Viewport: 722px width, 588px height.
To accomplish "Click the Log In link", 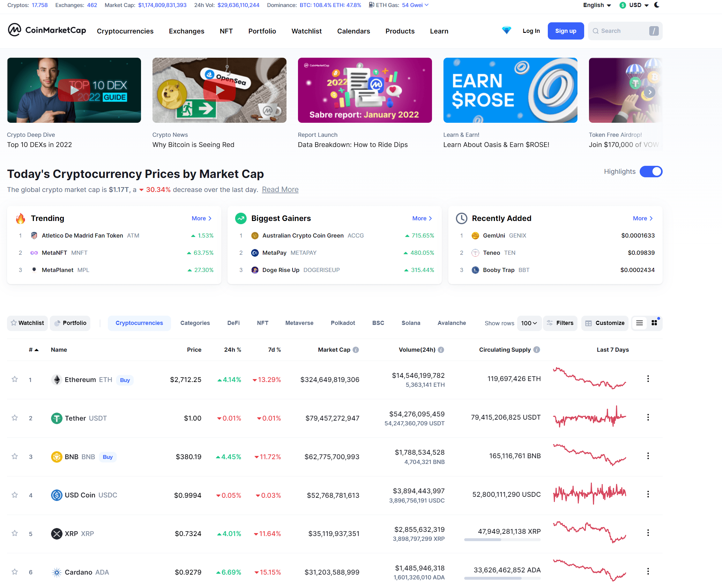I will (531, 31).
